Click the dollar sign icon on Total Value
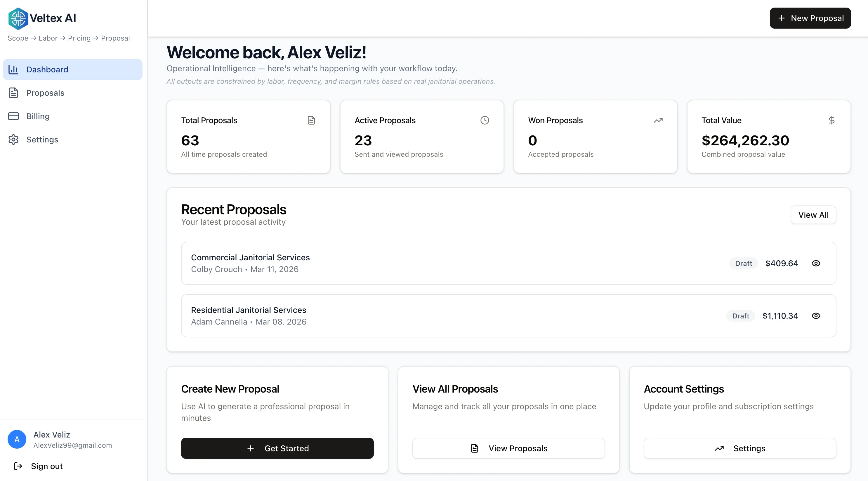Screen dimensions: 868x481 (831, 120)
